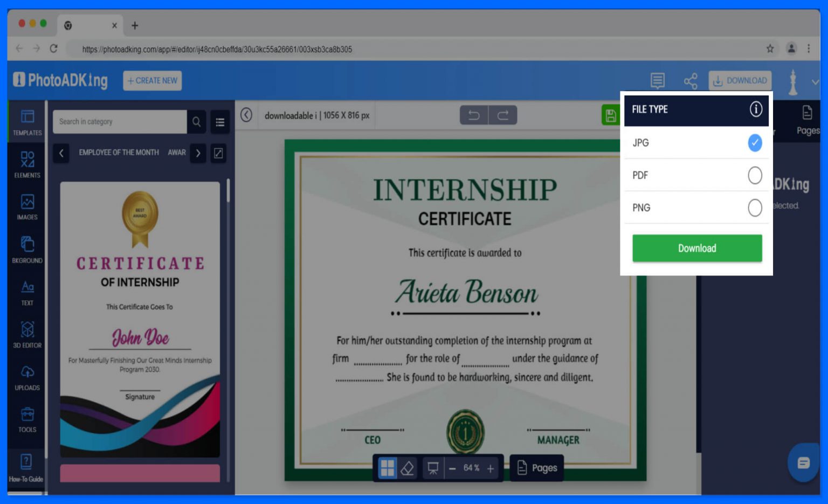This screenshot has height=504, width=828.
Task: Open the Bkground panel
Action: pyautogui.click(x=26, y=249)
